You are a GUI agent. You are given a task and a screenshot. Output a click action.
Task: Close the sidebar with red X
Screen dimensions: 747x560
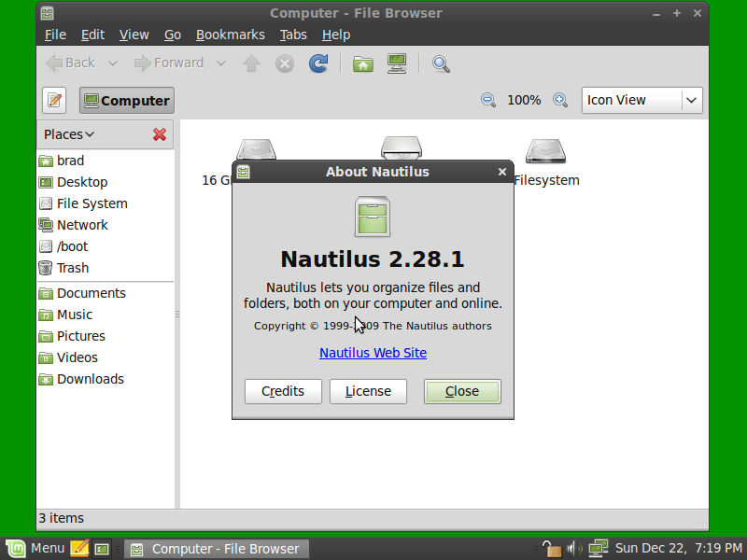[160, 134]
